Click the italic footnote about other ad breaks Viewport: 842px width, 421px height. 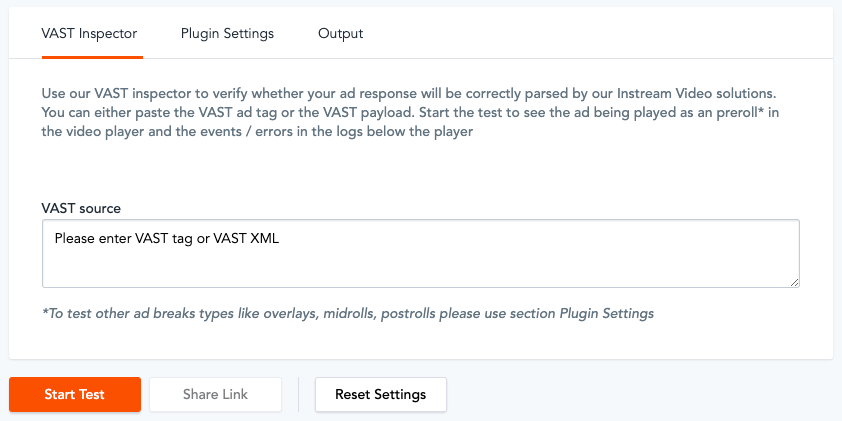[347, 313]
